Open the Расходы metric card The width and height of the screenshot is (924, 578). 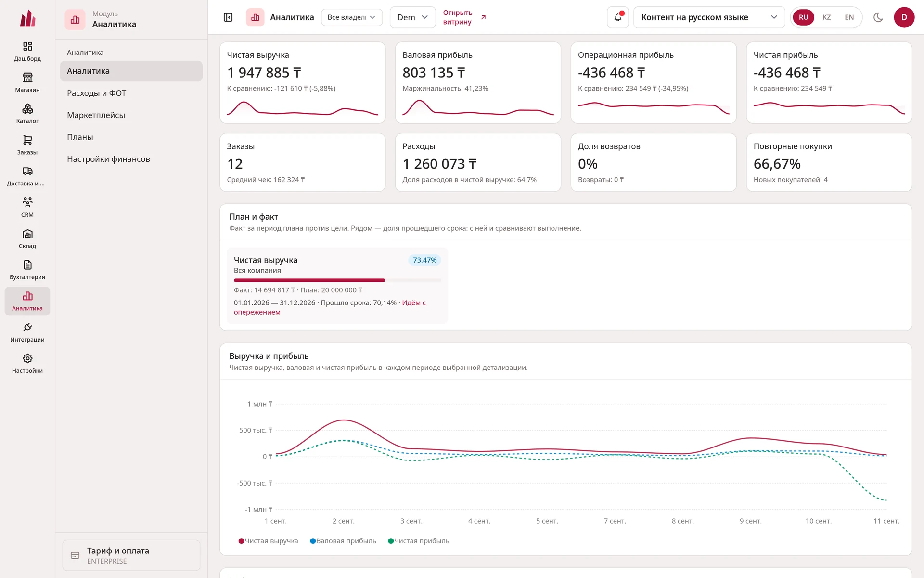click(x=478, y=162)
